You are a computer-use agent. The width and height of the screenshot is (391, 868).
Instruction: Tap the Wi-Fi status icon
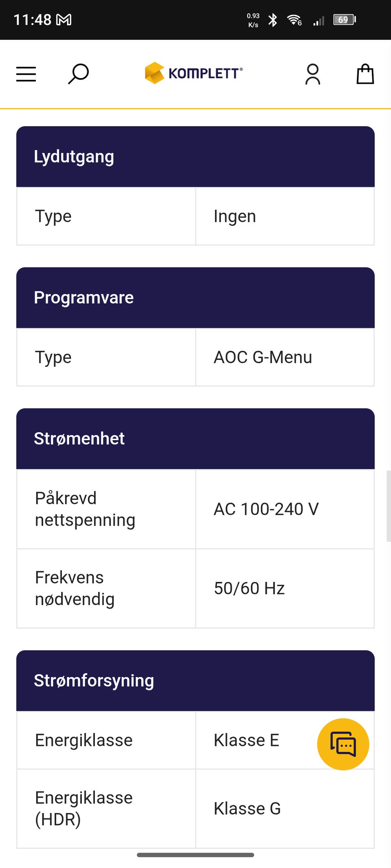pos(294,20)
